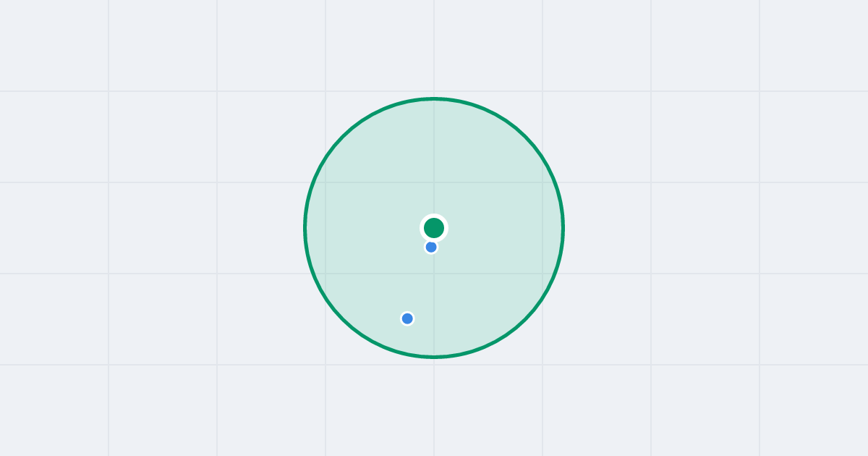Click the circle border at its rightmost point
The height and width of the screenshot is (456, 868).
pyautogui.click(x=563, y=228)
